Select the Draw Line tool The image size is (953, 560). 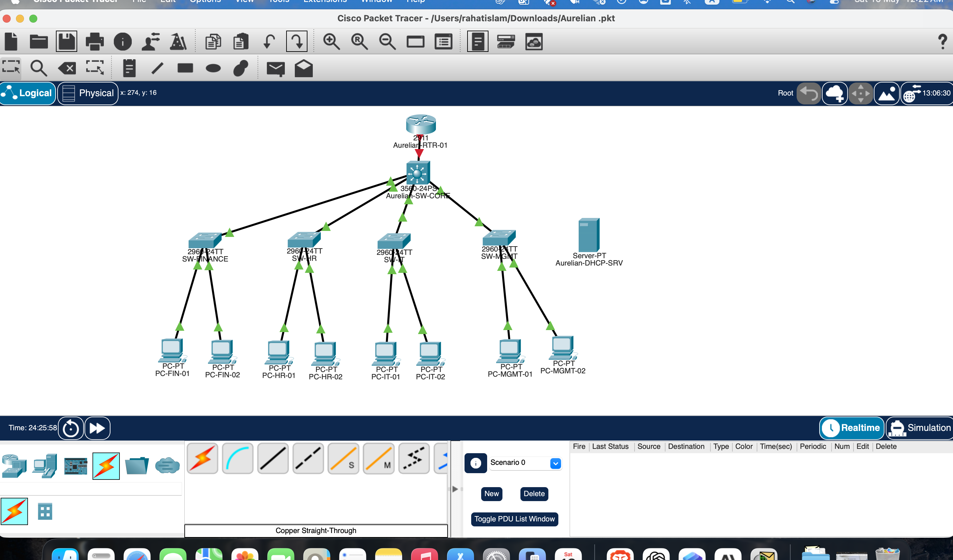pos(157,68)
